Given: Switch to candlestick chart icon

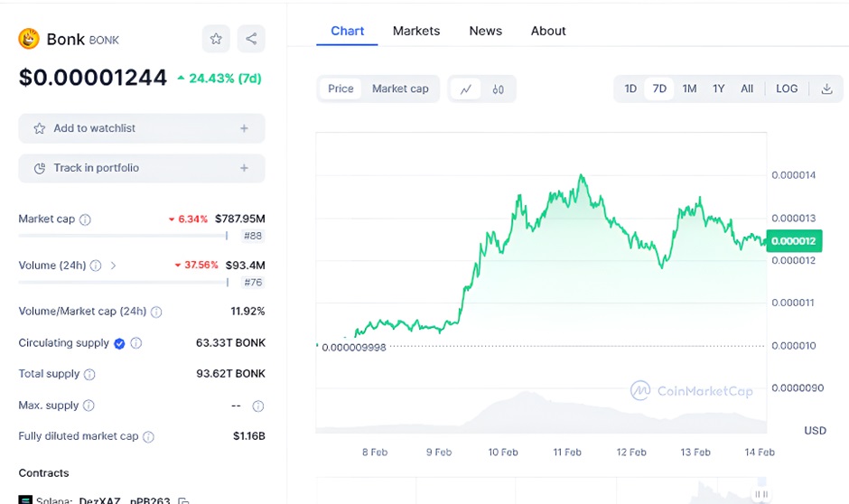Looking at the screenshot, I should (498, 89).
